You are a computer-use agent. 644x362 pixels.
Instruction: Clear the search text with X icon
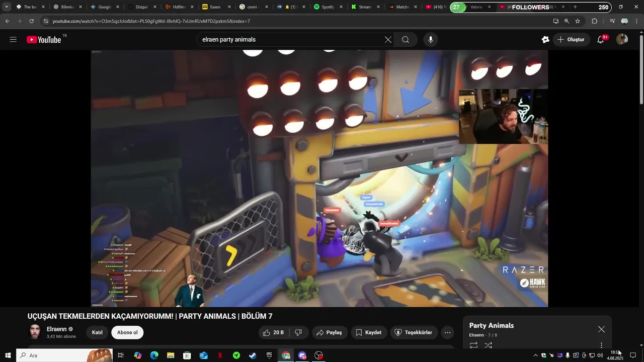[388, 40]
